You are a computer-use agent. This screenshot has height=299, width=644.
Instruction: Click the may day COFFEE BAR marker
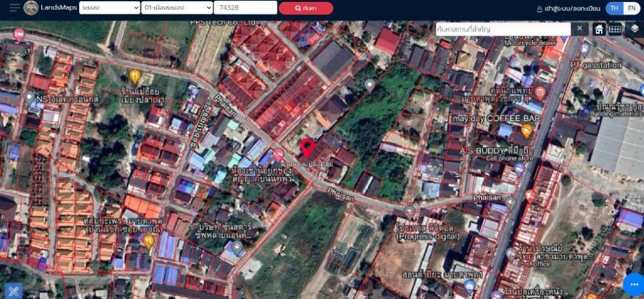(x=526, y=131)
